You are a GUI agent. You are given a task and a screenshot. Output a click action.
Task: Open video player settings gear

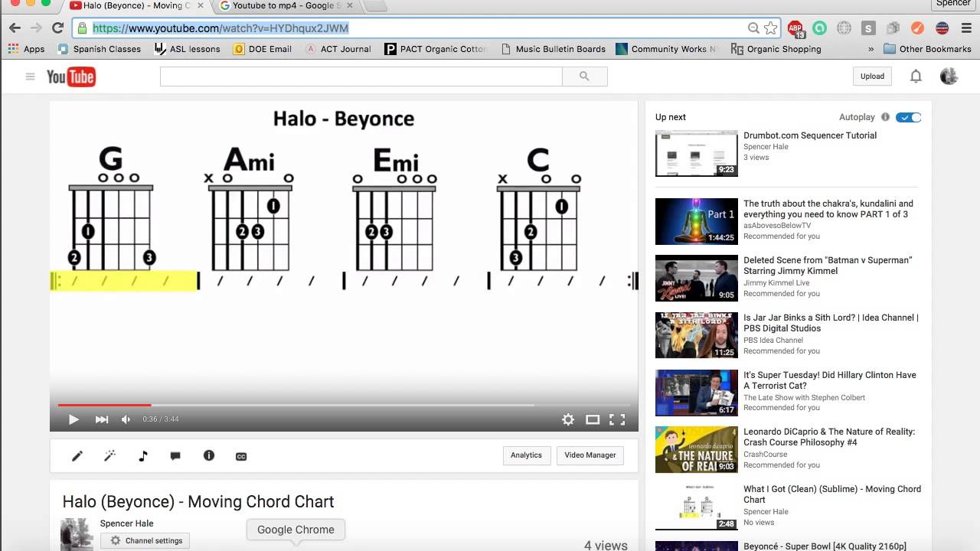pos(568,419)
